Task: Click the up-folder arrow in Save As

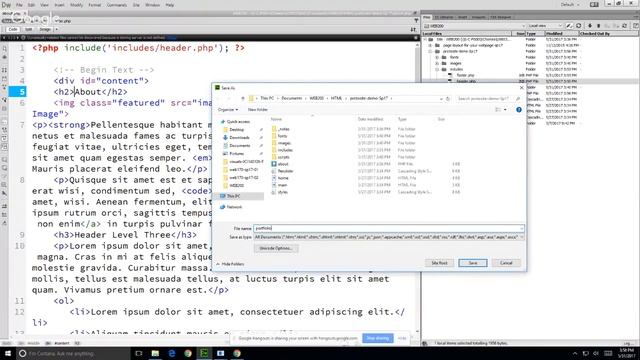Action: tap(243, 98)
